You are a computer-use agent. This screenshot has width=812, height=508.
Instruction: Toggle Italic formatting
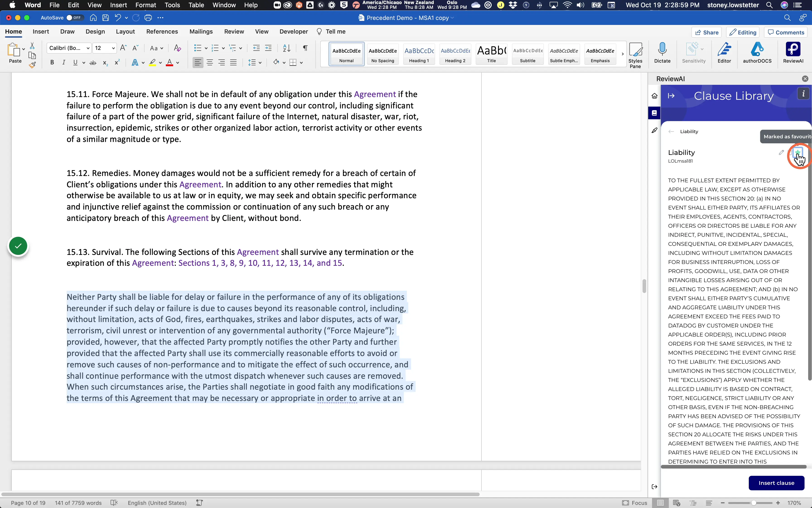point(64,63)
